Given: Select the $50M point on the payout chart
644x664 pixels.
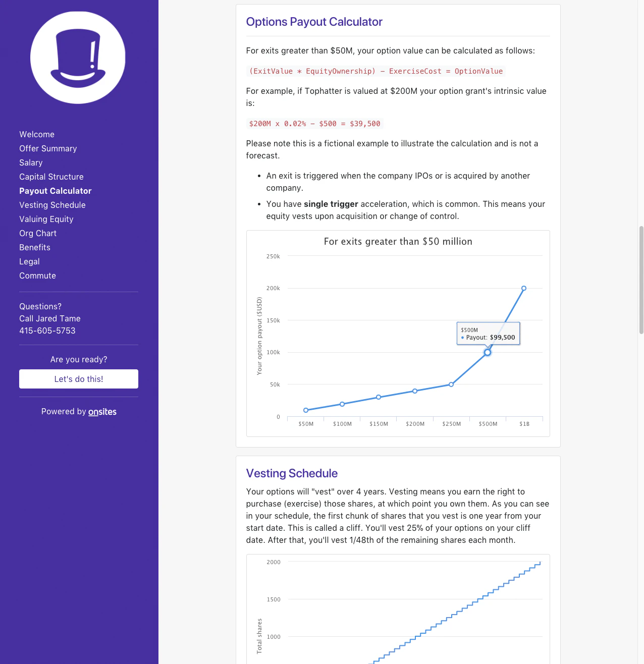Looking at the screenshot, I should coord(306,410).
